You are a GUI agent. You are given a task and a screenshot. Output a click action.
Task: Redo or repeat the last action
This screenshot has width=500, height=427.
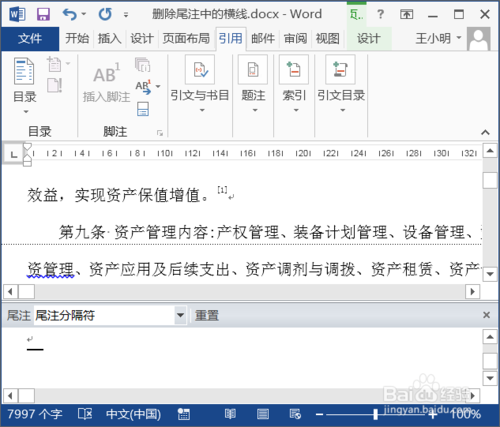[x=105, y=14]
